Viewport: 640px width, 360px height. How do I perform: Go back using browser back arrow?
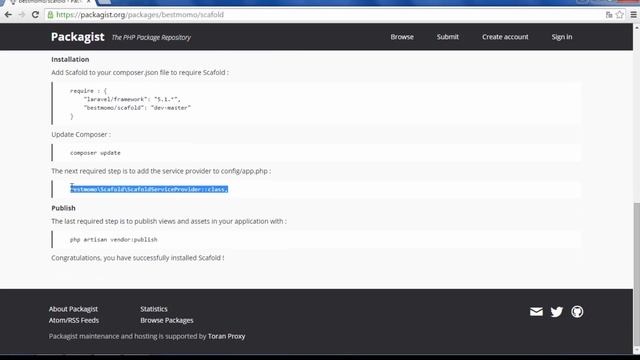click(8, 15)
